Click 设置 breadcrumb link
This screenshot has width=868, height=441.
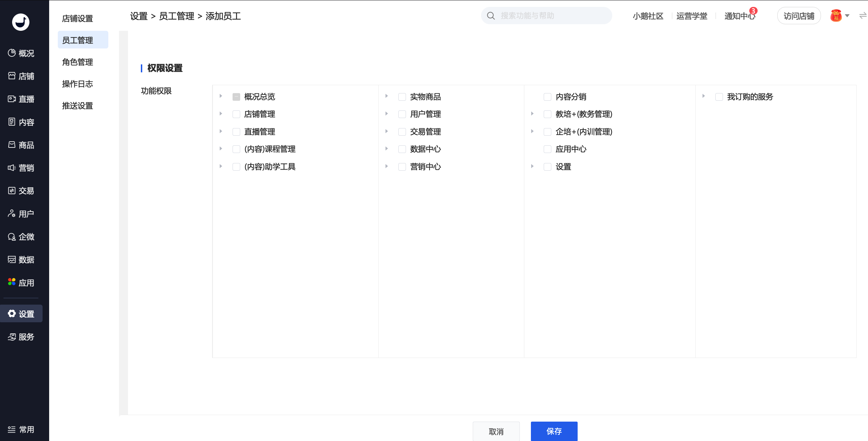139,16
